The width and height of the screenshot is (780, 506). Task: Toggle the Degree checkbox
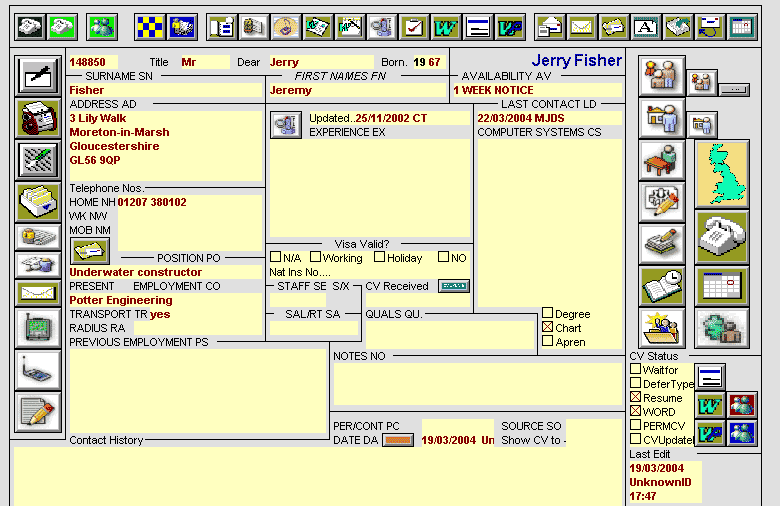coord(547,313)
